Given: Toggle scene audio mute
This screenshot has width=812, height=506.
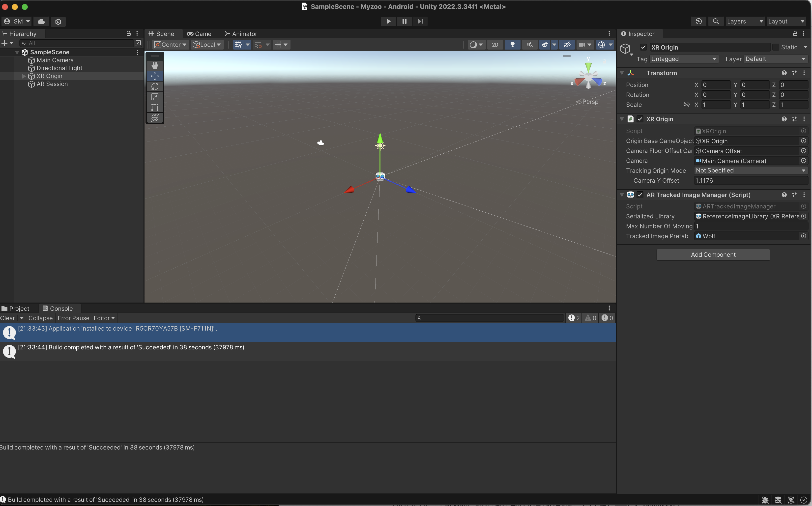Looking at the screenshot, I should 529,45.
